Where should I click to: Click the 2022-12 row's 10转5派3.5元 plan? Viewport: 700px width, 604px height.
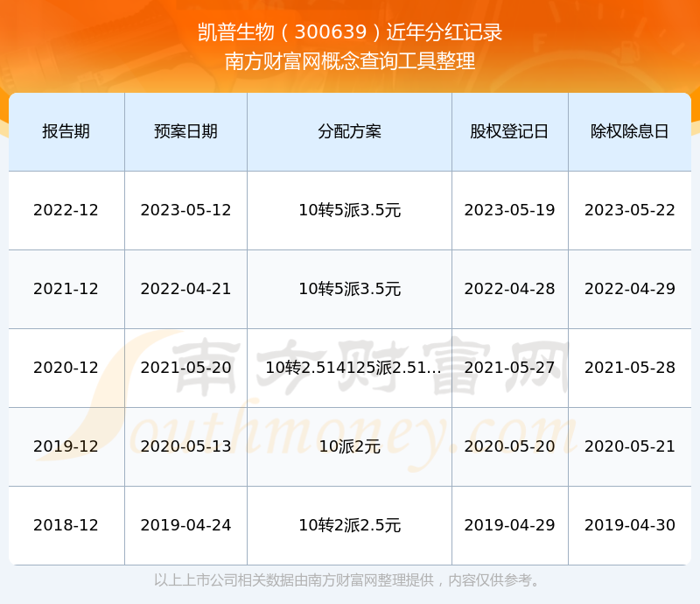click(x=349, y=210)
